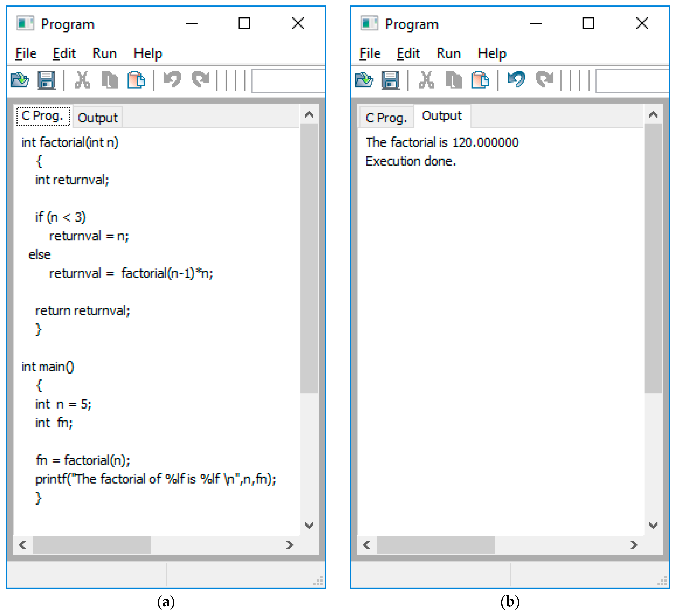The width and height of the screenshot is (676, 616).
Task: Click the Copy icon in right window
Action: (454, 80)
